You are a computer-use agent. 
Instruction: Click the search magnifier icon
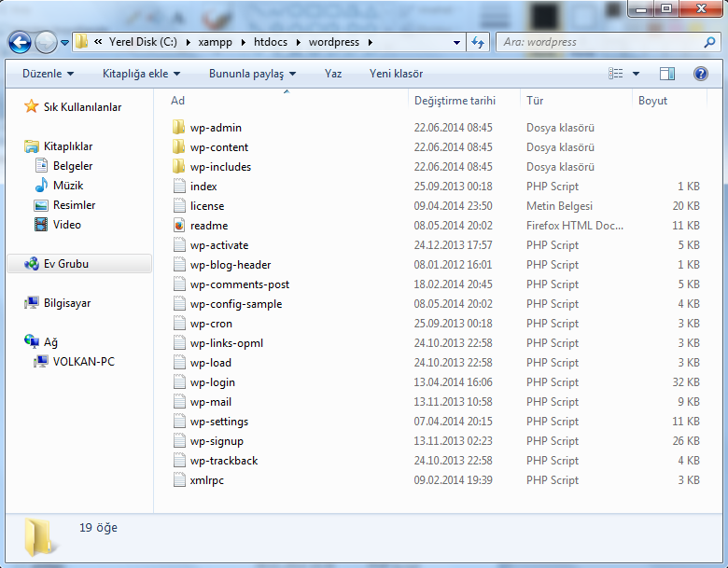coord(709,42)
